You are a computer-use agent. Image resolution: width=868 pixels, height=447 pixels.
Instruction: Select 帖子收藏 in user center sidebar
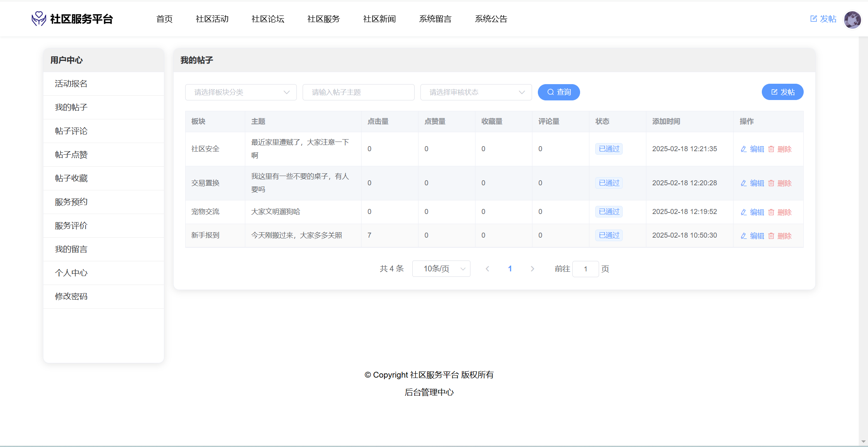click(71, 178)
